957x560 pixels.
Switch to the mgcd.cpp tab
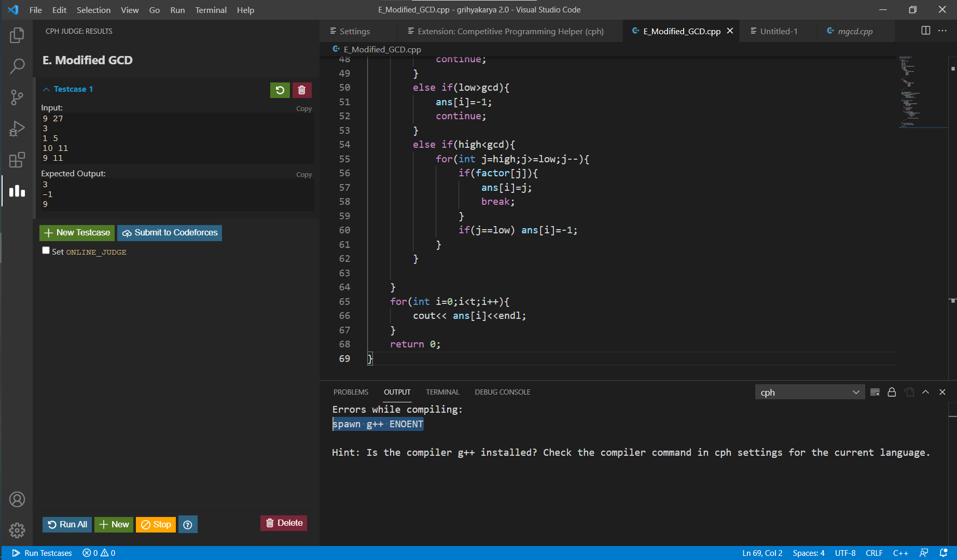click(x=855, y=31)
